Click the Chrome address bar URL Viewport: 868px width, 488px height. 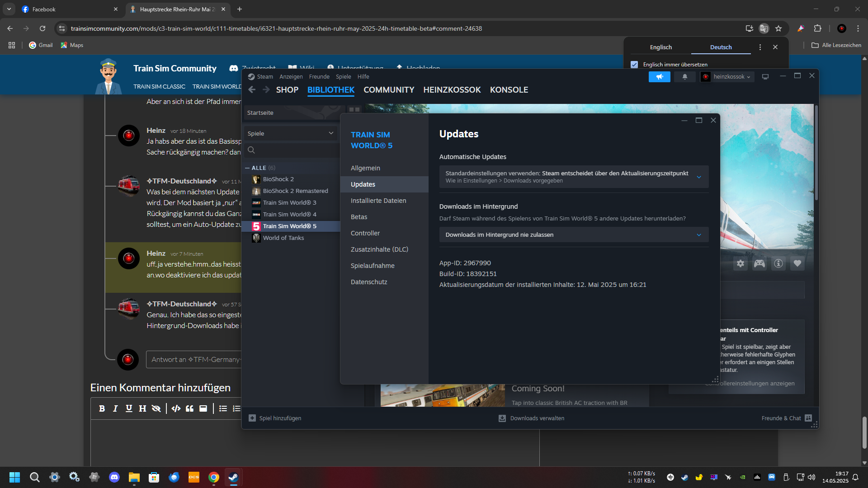tap(276, 28)
